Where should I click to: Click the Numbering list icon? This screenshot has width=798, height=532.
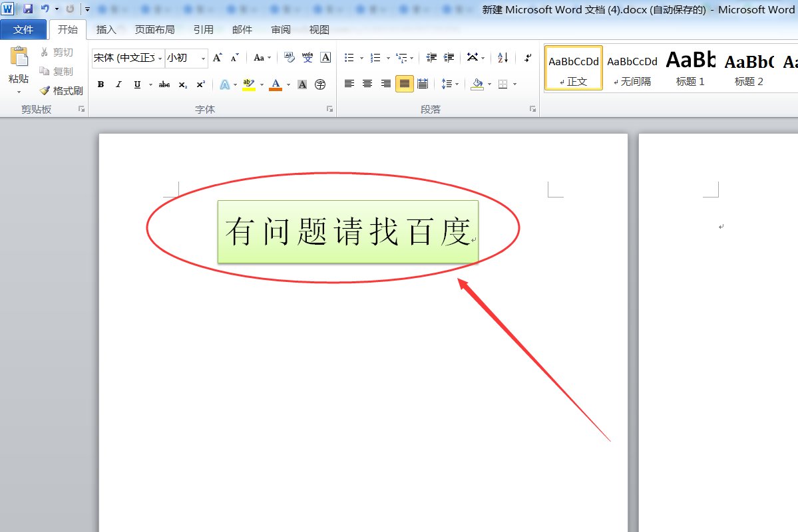[375, 57]
